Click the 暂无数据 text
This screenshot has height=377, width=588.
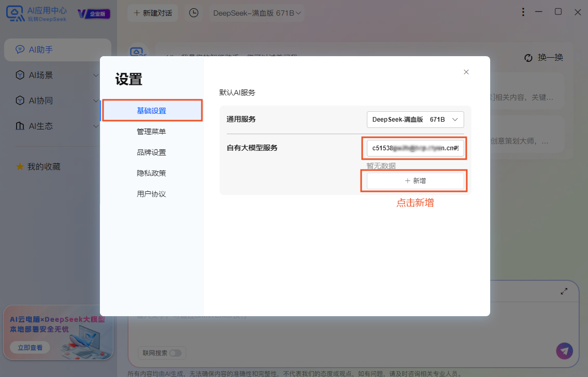click(x=381, y=166)
